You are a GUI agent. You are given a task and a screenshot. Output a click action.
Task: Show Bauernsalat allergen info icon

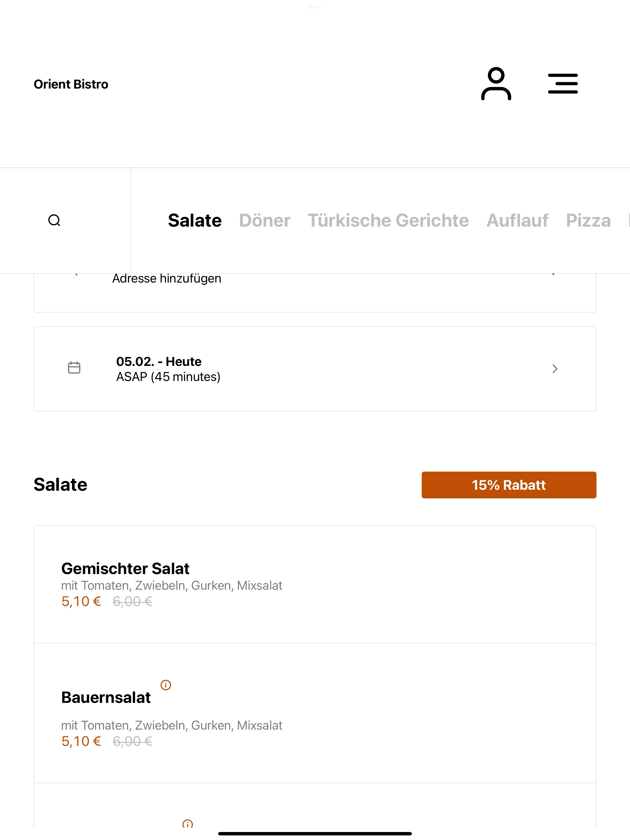[x=166, y=685]
